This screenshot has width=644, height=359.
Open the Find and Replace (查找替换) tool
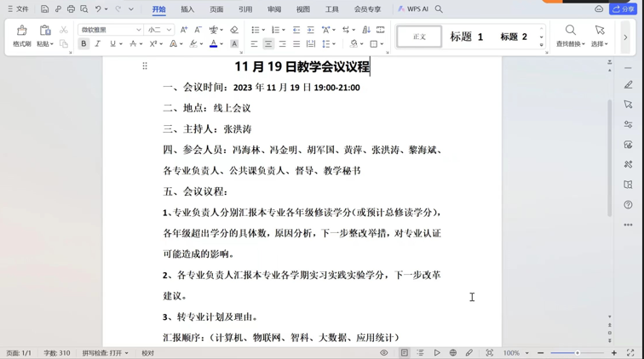click(x=570, y=35)
